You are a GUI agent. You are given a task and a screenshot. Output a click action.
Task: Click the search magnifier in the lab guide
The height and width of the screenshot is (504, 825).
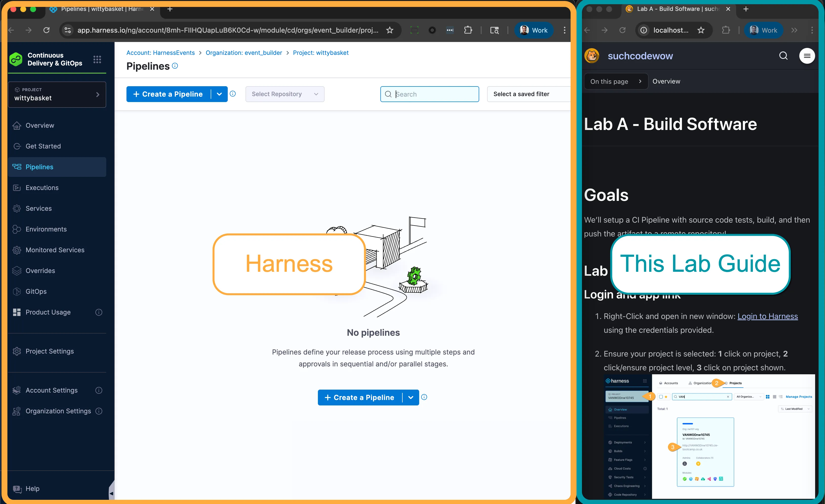tap(783, 56)
